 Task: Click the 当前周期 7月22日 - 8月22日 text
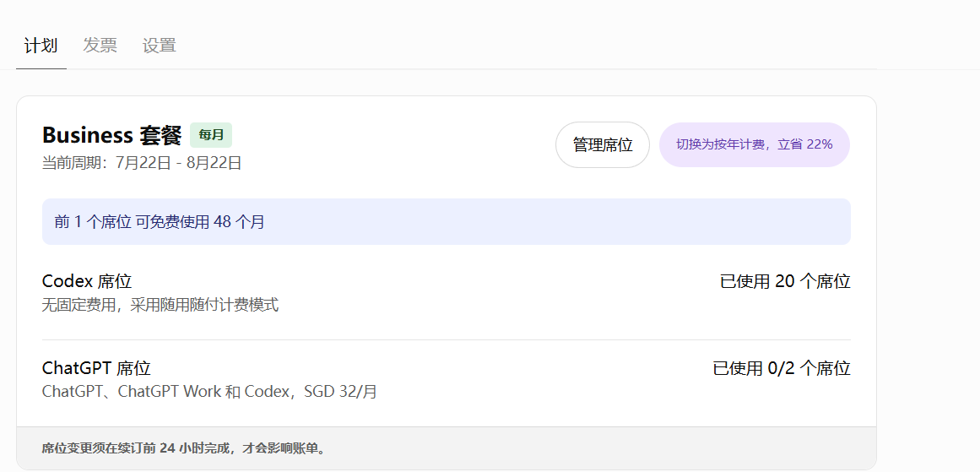click(x=142, y=163)
